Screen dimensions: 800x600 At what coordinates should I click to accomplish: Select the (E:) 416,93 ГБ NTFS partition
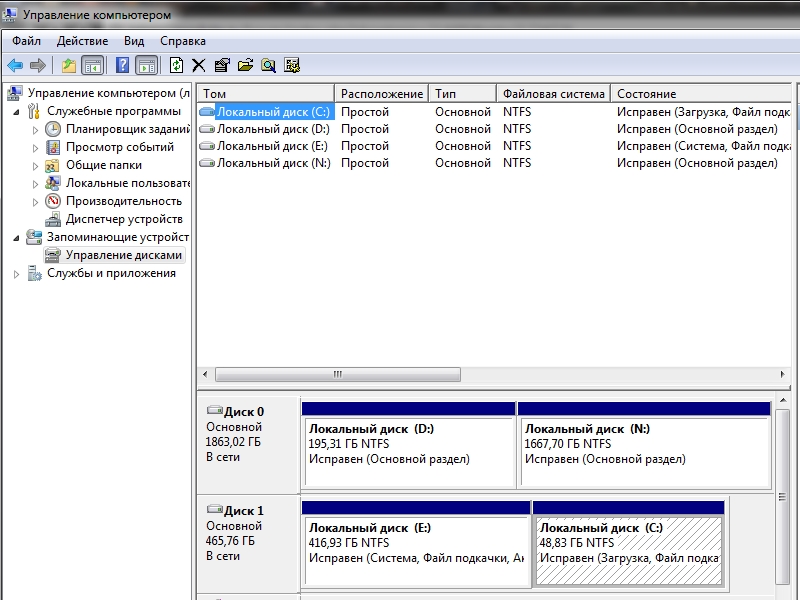point(416,544)
